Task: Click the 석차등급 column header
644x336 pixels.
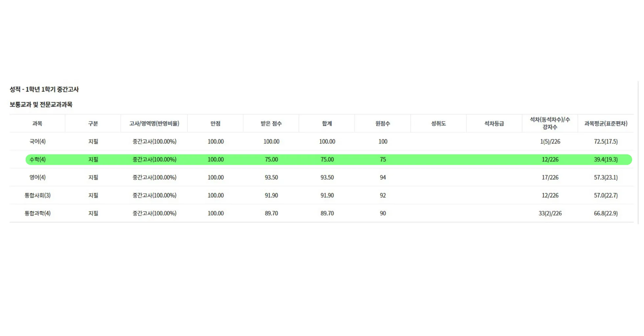Action: point(494,124)
